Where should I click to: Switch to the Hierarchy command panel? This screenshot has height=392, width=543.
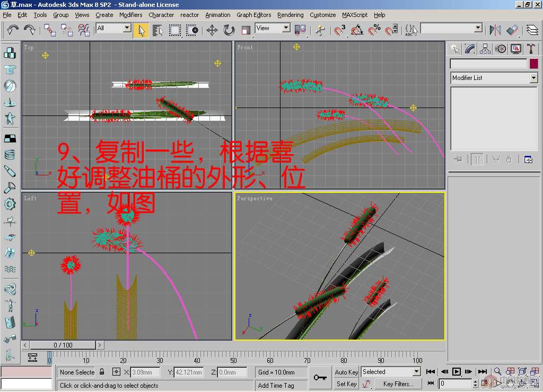pos(485,49)
